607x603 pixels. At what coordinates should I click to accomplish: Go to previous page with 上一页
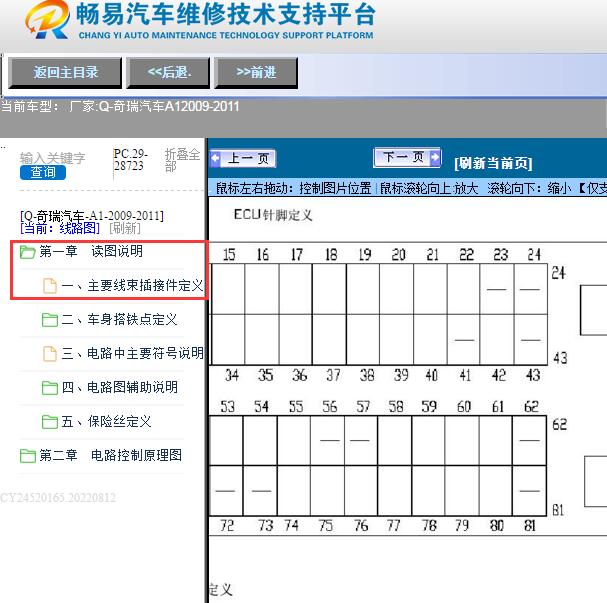point(243,159)
